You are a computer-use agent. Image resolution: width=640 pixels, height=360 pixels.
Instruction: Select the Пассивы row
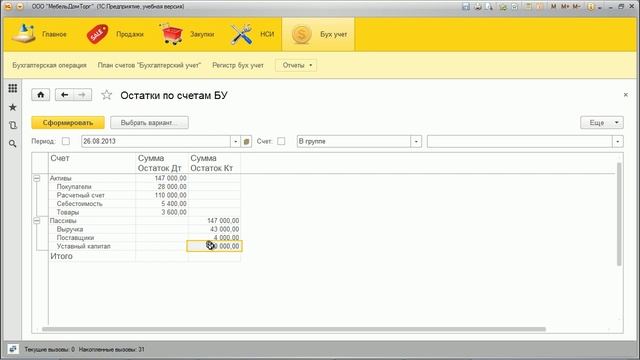pyautogui.click(x=144, y=221)
